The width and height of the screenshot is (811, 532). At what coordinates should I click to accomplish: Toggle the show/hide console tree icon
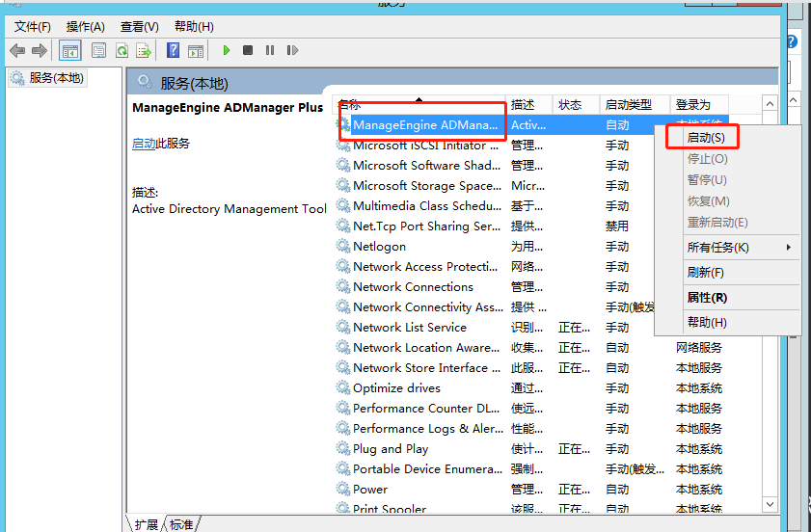coord(69,50)
